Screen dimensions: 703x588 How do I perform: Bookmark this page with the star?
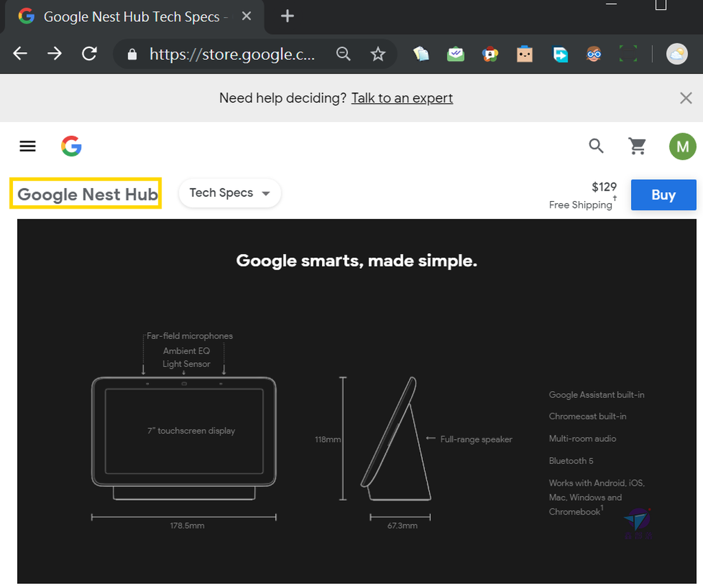tap(378, 54)
